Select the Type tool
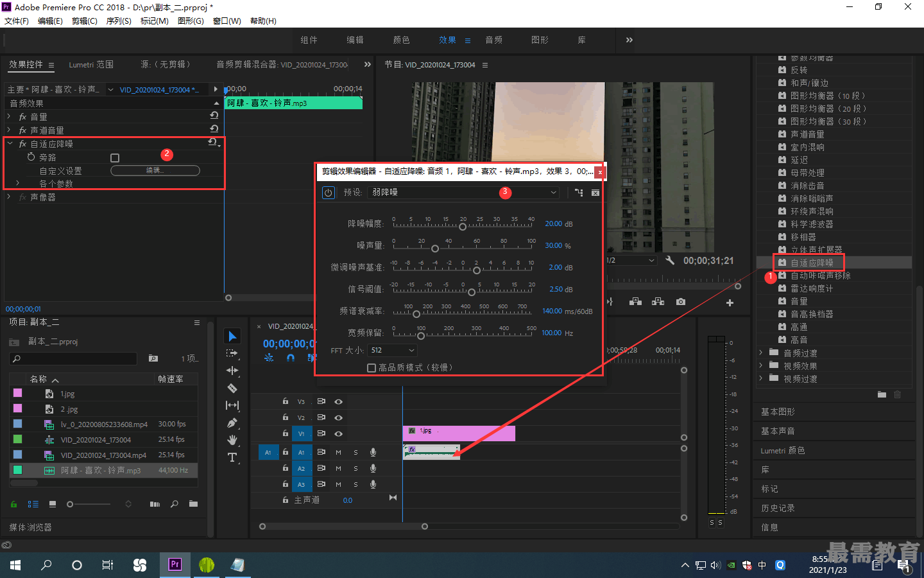Screen dimensions: 924x578 click(x=232, y=457)
